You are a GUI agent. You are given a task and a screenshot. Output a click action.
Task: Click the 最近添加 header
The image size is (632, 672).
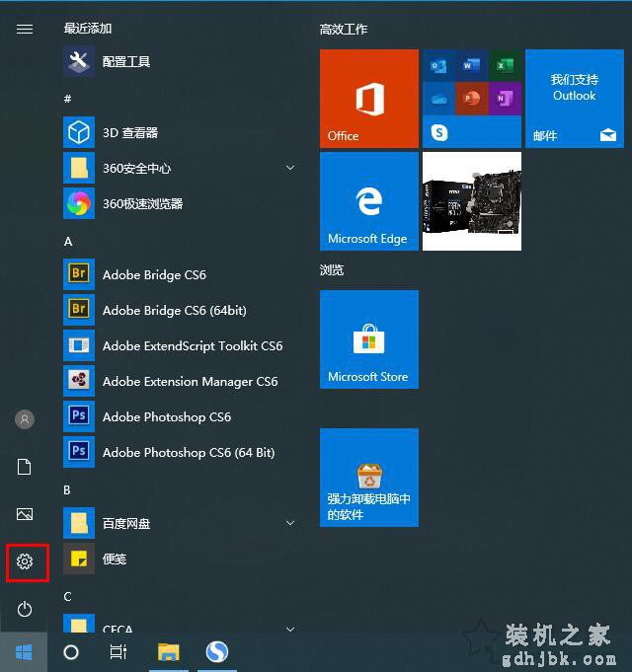(88, 29)
